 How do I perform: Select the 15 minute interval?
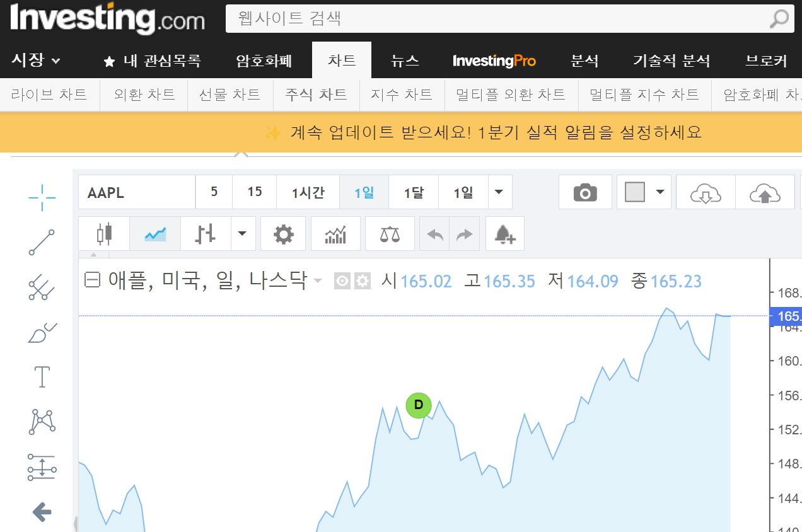click(255, 192)
